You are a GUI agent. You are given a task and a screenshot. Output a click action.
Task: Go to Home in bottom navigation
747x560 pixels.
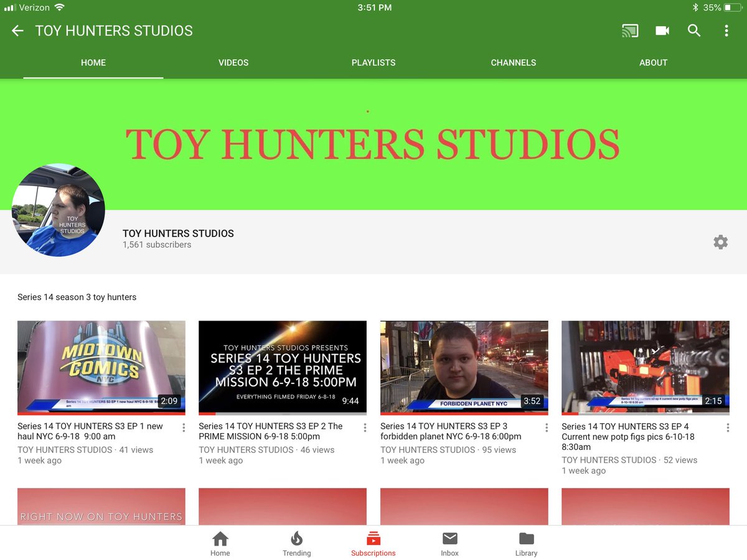220,543
